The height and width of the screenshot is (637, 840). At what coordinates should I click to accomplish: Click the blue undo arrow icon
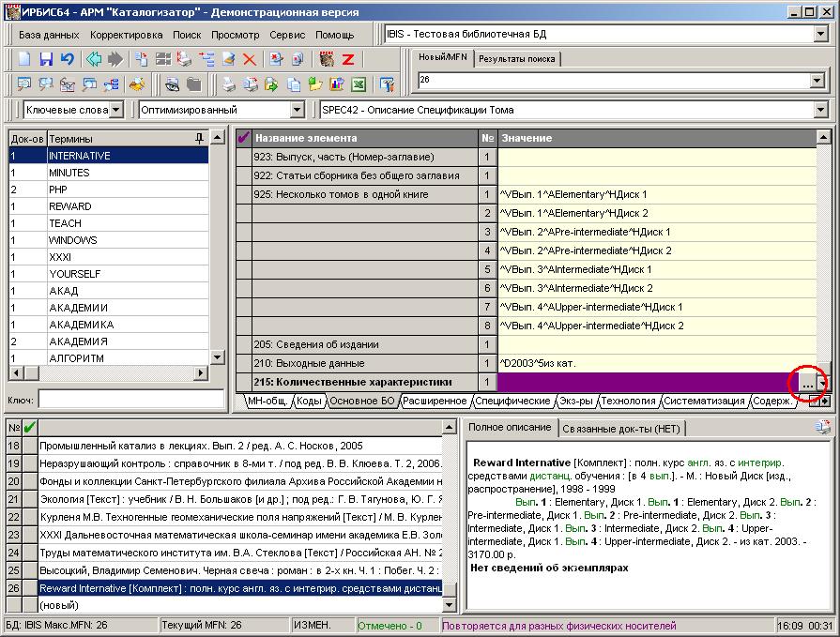pos(67,59)
